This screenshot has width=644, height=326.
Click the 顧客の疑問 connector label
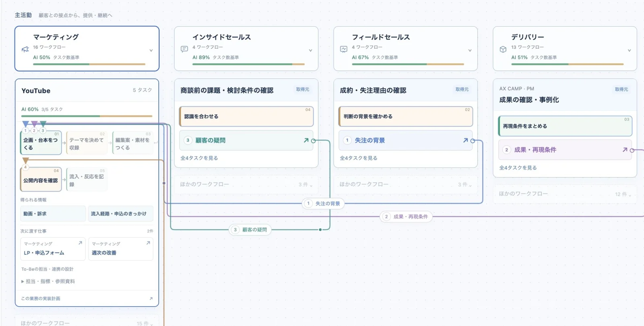(x=250, y=230)
